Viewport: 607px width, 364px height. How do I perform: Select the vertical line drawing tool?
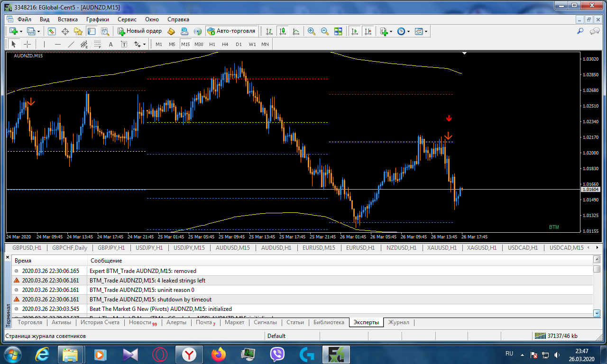pos(44,44)
